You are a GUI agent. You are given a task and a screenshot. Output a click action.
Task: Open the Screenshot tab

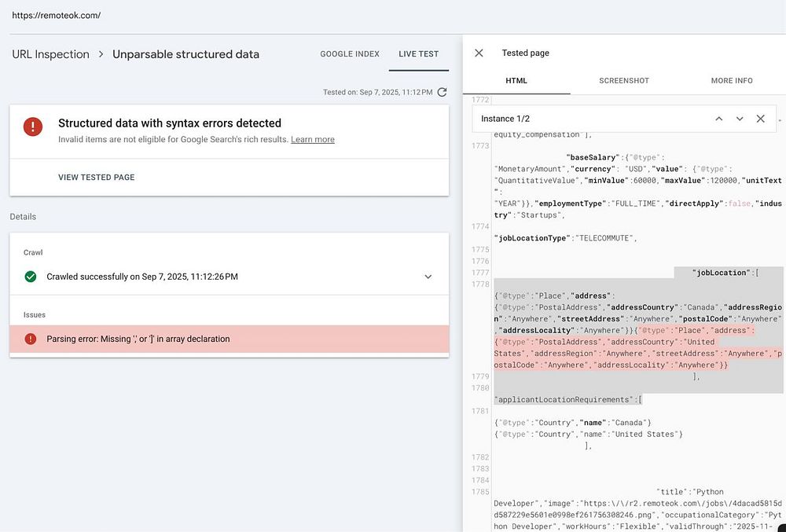624,81
